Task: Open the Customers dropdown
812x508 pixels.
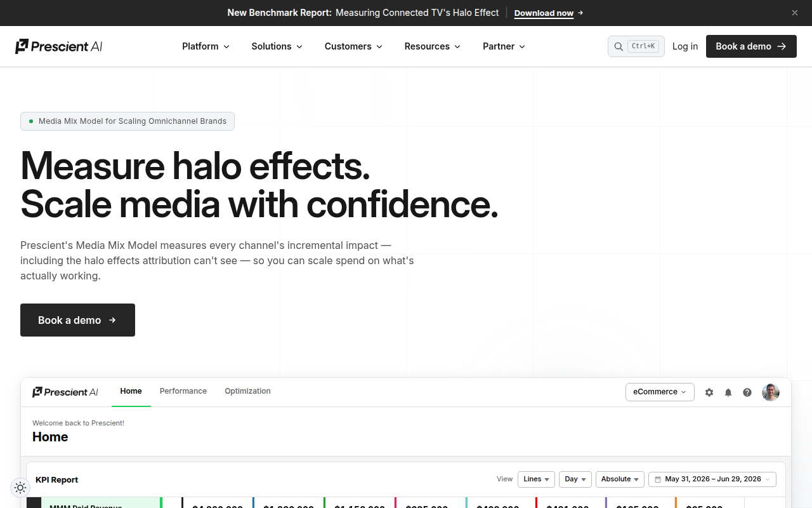Action: pos(353,46)
